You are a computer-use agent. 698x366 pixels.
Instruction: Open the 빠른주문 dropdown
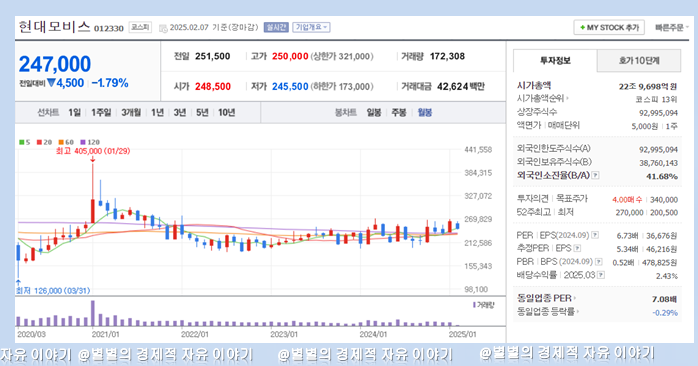(671, 28)
